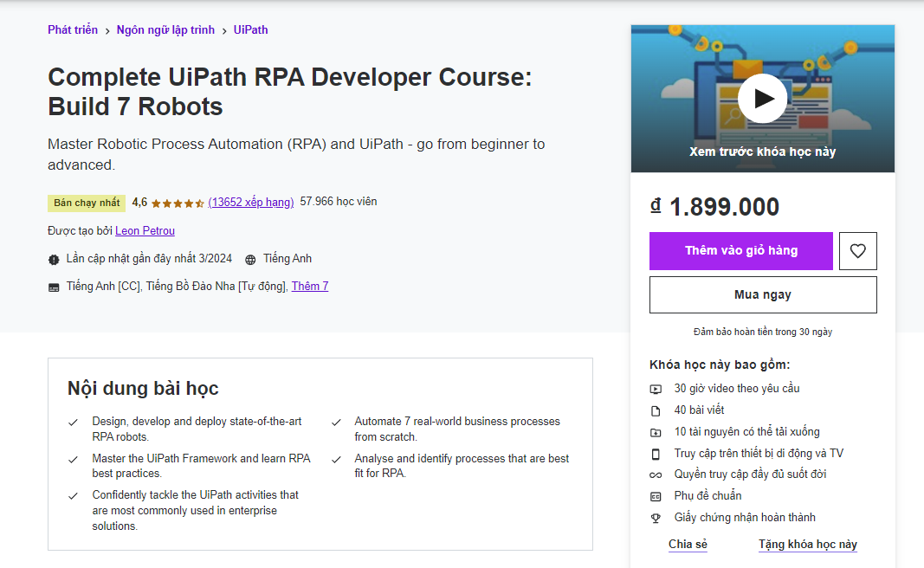Open instructor Leon Petrou's profile
The image size is (924, 568).
pyautogui.click(x=145, y=230)
